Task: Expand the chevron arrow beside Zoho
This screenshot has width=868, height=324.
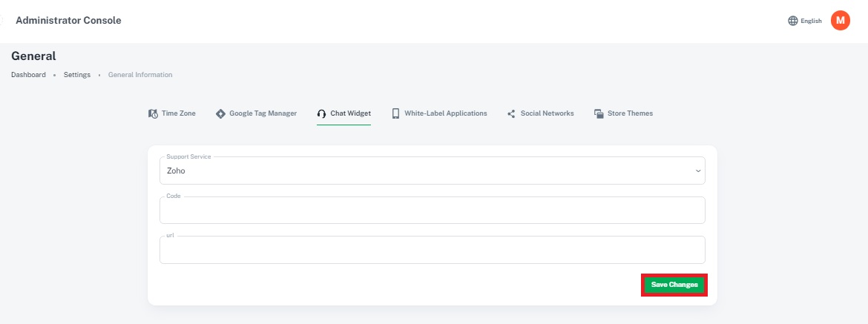Action: tap(697, 171)
